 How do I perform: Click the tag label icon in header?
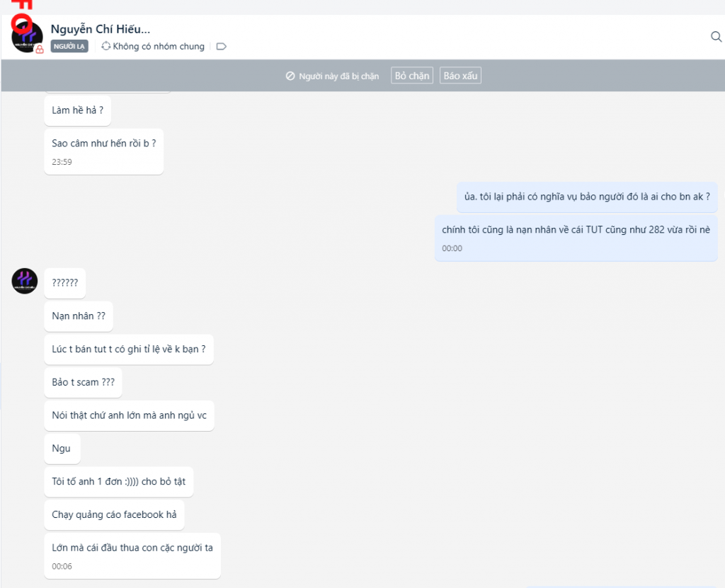[221, 47]
